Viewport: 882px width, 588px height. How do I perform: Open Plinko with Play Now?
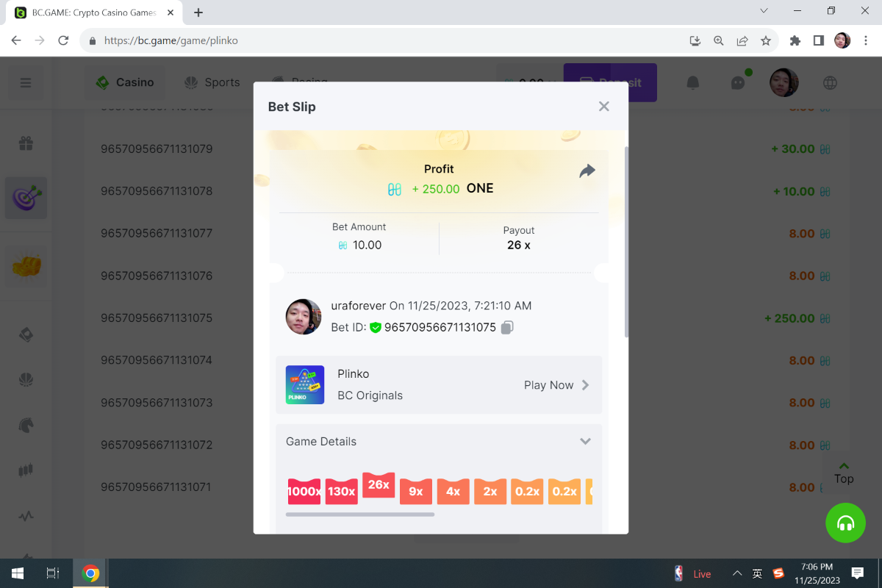click(556, 385)
